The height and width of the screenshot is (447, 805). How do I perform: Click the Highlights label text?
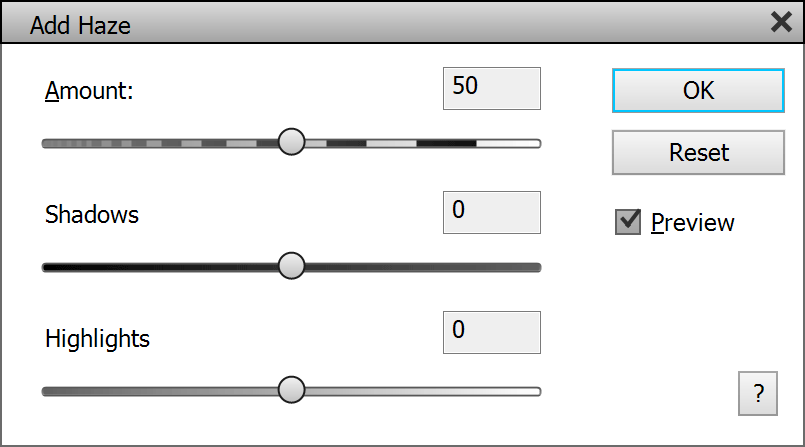[x=97, y=338]
